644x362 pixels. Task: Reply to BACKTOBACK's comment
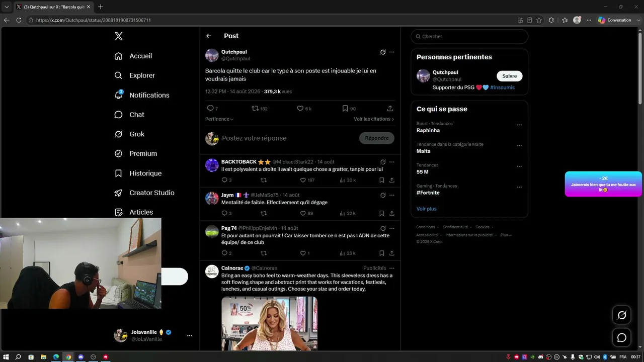point(224,180)
